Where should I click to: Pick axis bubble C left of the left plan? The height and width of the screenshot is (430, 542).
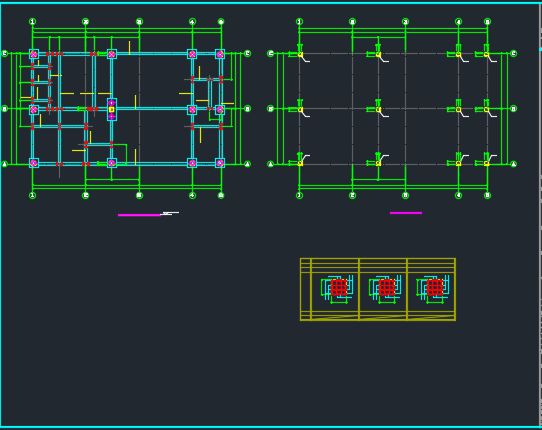point(4,53)
